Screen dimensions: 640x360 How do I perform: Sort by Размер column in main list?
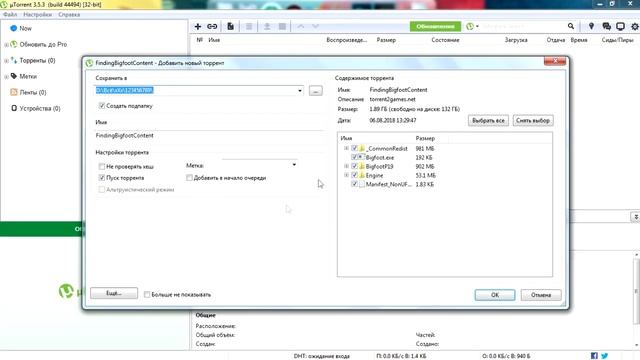386,40
